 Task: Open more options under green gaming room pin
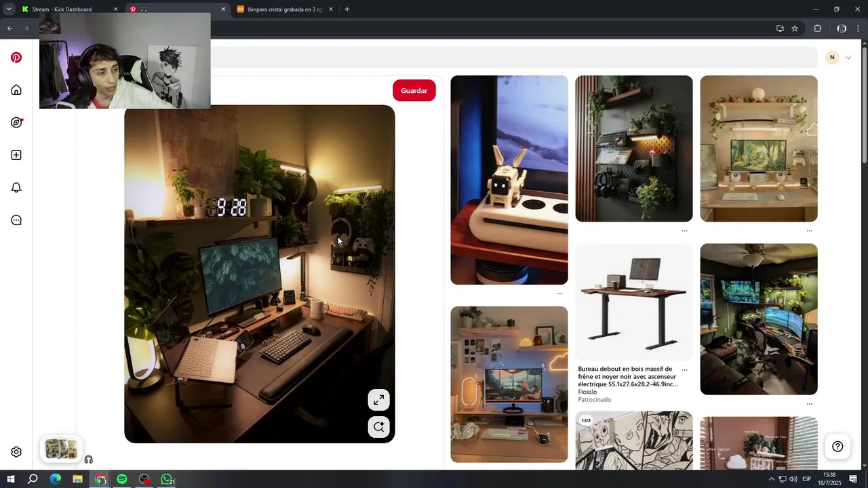(809, 404)
